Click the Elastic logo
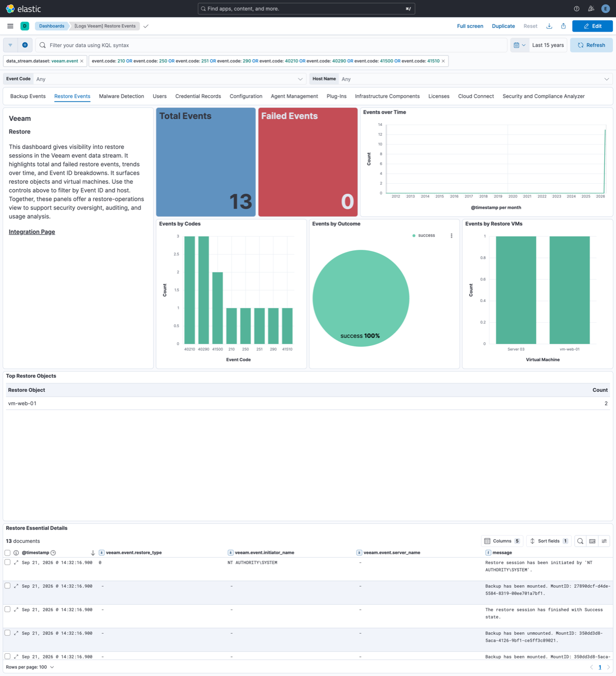Image resolution: width=616 pixels, height=676 pixels. [23, 8]
